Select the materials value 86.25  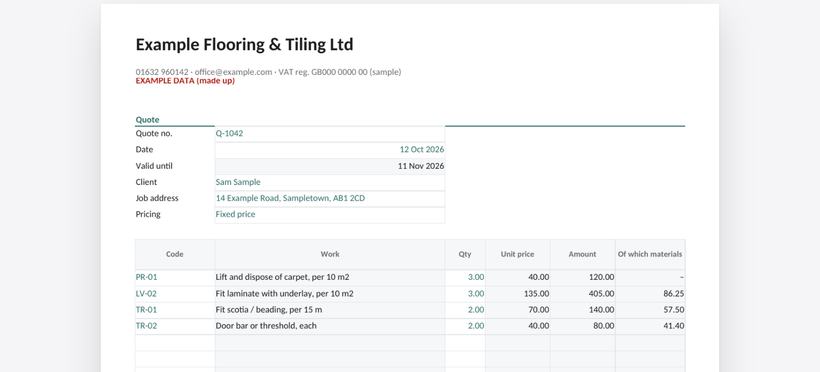pyautogui.click(x=650, y=294)
